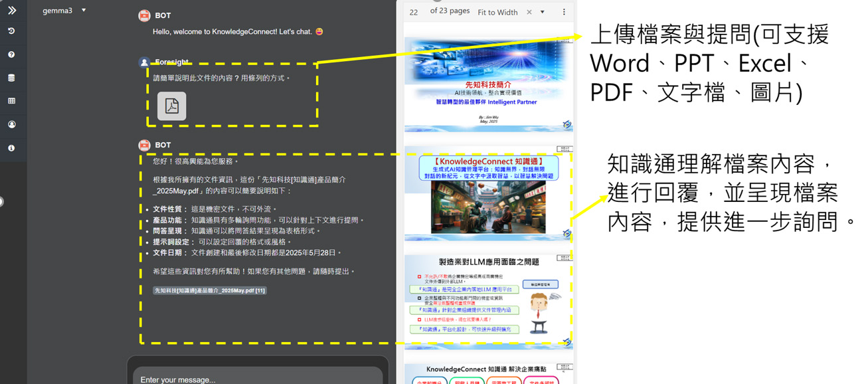Click the closing line "希望這些資訊對您有所幫助"

(x=254, y=272)
